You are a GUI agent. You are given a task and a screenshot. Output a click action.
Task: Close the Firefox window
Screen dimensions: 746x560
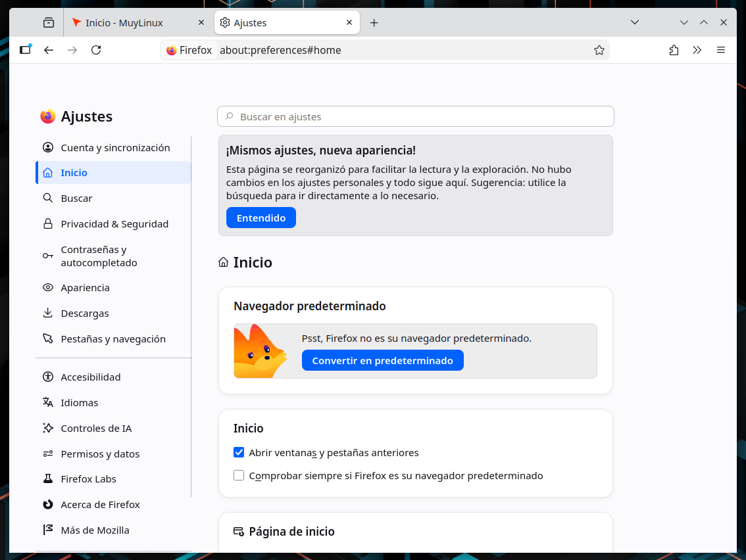point(723,22)
